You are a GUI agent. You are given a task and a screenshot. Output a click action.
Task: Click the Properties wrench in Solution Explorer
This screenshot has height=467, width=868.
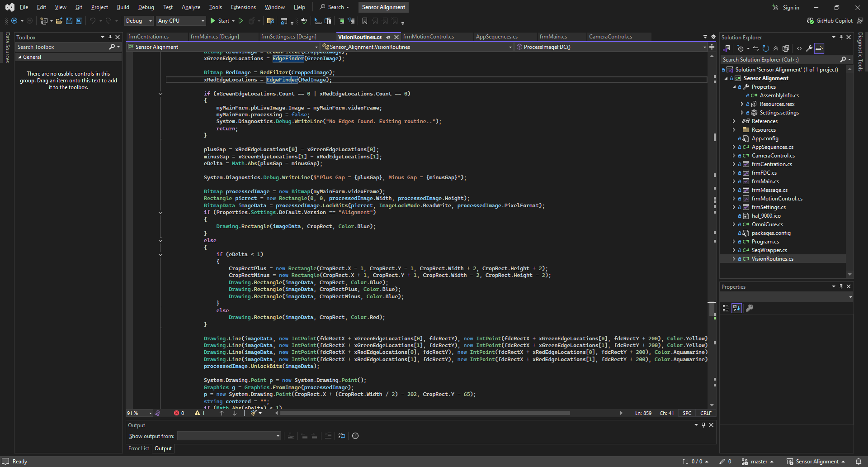tap(809, 48)
